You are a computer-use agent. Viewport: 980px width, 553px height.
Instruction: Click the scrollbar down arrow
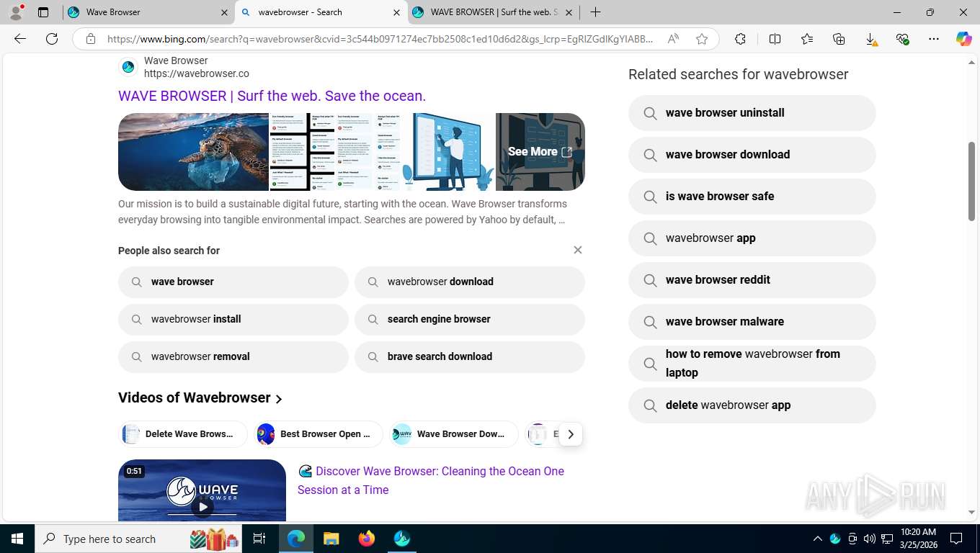coord(971,513)
